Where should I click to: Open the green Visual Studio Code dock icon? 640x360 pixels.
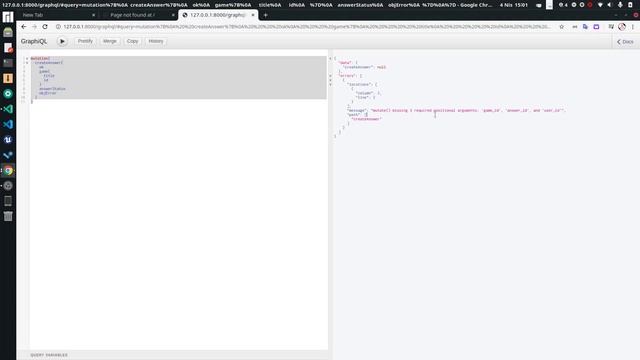(8, 109)
